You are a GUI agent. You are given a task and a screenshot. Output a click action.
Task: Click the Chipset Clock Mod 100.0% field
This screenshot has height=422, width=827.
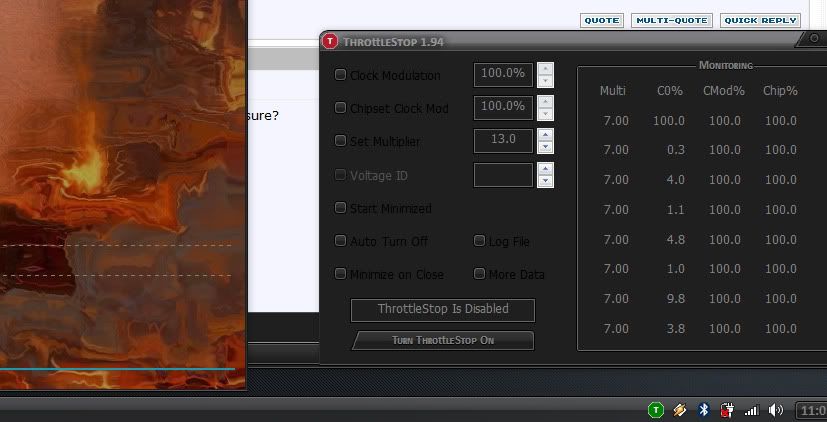click(503, 108)
